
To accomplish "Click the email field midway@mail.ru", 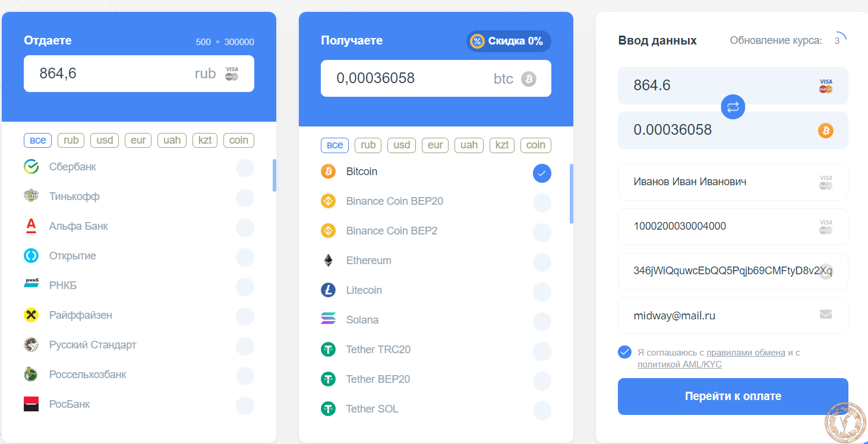I will [733, 316].
